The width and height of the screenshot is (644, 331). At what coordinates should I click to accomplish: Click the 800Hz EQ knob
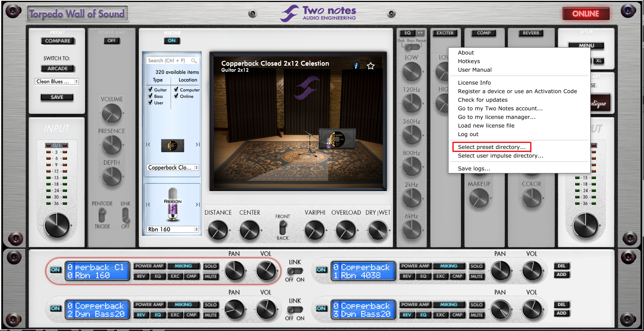coord(412,167)
